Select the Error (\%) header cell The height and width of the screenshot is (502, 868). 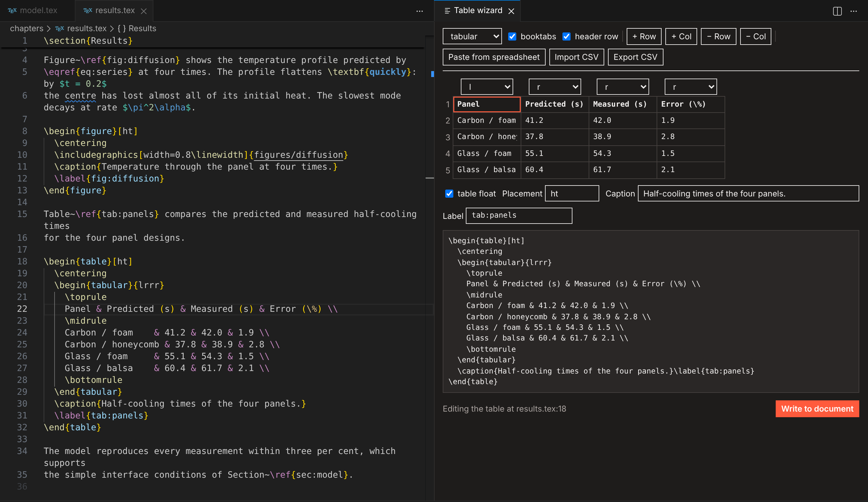pyautogui.click(x=691, y=104)
